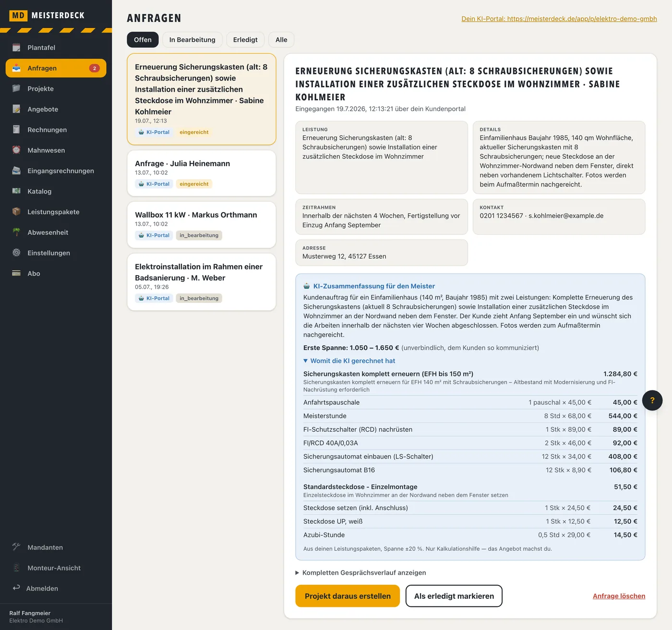The width and height of the screenshot is (672, 630).
Task: Click the robot icon beside KI-Zusammenfassung
Action: (x=307, y=286)
